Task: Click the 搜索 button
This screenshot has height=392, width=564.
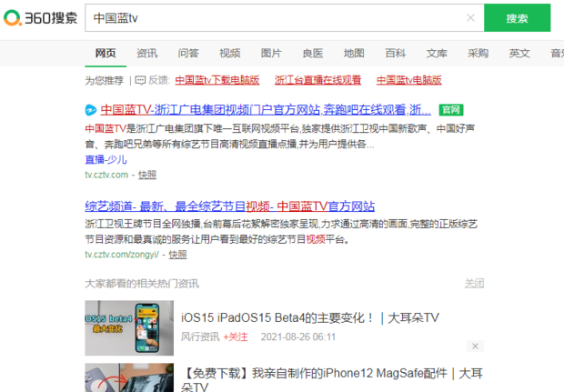Action: [517, 17]
